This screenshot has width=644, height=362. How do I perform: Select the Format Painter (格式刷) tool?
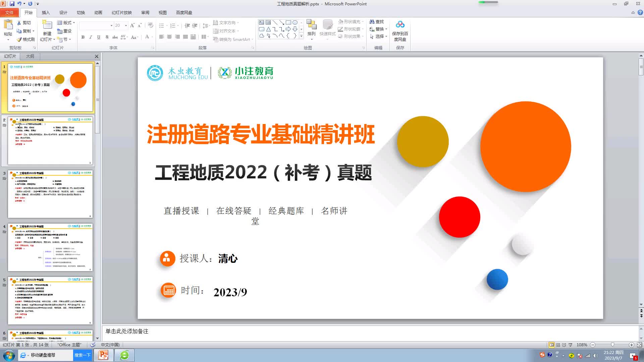click(20, 40)
